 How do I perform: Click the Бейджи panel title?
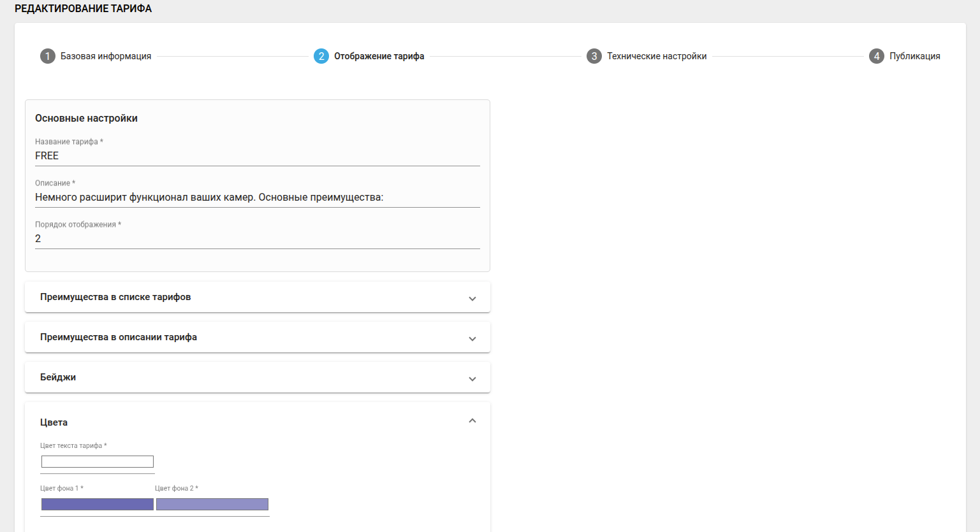[58, 377]
